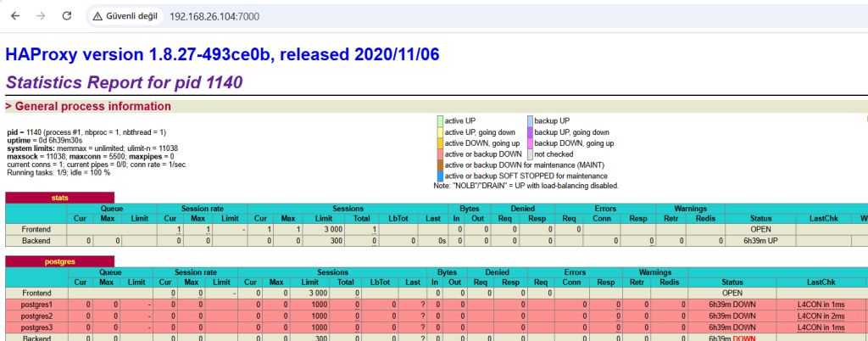Viewport: 868px width, 341px height.
Task: Click the 'active DOWN, going up' legend swatch
Action: click(439, 143)
